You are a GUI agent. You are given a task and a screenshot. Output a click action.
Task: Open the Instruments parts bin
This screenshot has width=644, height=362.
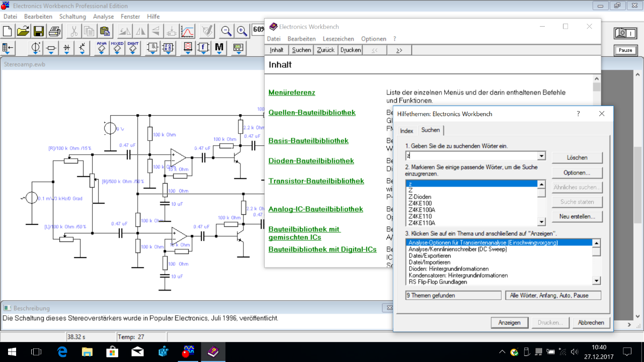(238, 48)
